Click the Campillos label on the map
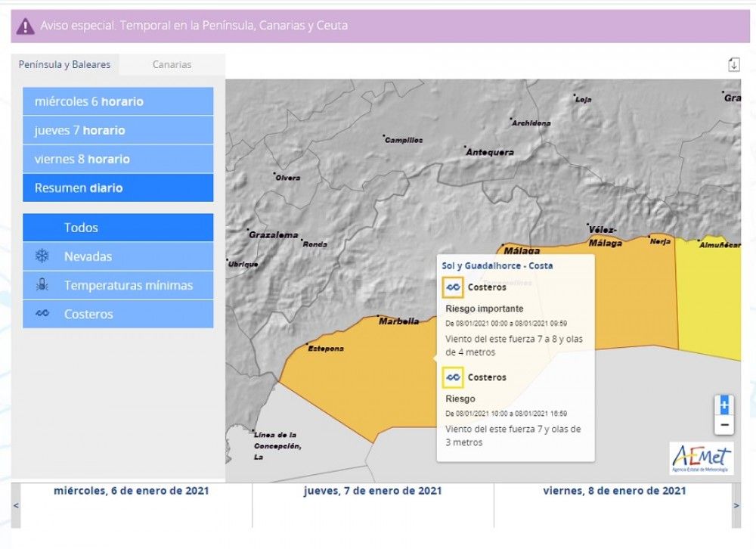The width and height of the screenshot is (756, 549). (404, 140)
